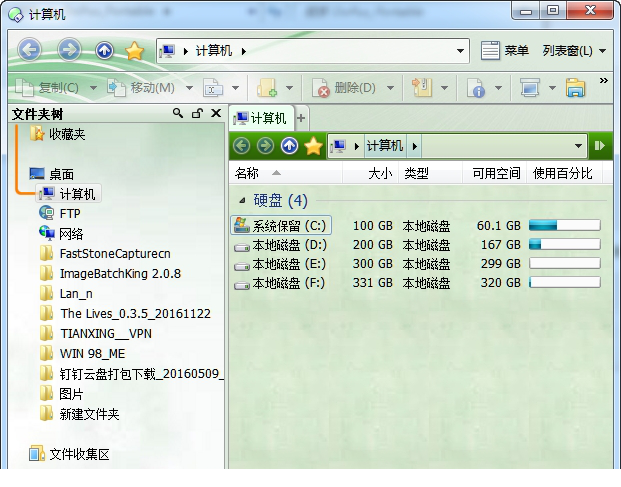Open the 菜单 menu button

pos(505,51)
